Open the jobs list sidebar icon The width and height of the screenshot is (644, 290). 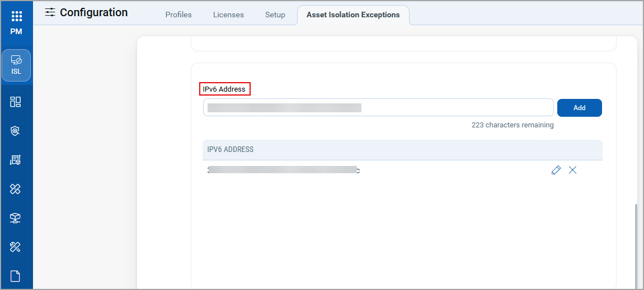click(16, 160)
